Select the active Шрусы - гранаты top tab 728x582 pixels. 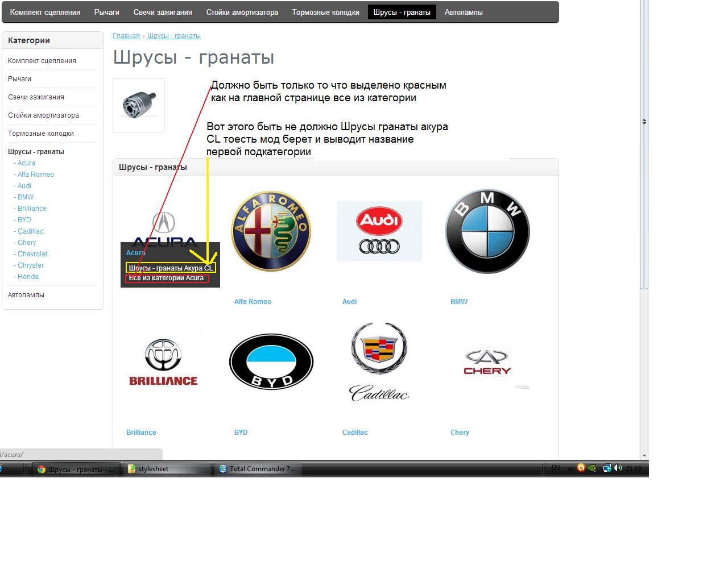click(402, 12)
